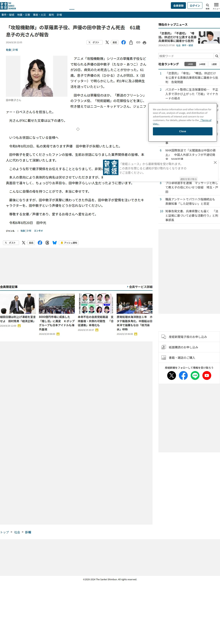This screenshot has width=220, height=644.
Task: Click the ポスト button near headline
Action: [94, 42]
